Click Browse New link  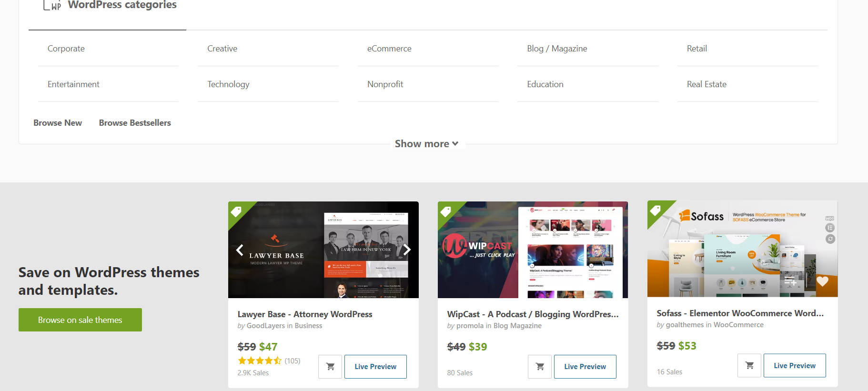click(x=58, y=123)
